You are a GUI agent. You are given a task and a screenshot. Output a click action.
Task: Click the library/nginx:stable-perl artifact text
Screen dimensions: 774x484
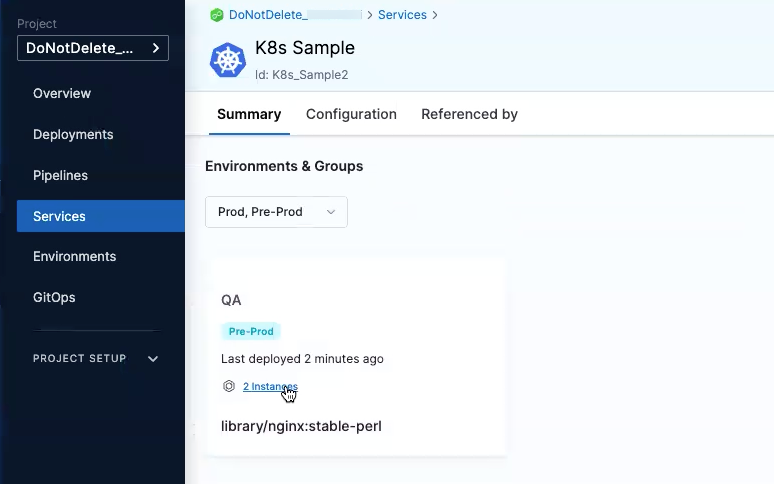tap(301, 426)
